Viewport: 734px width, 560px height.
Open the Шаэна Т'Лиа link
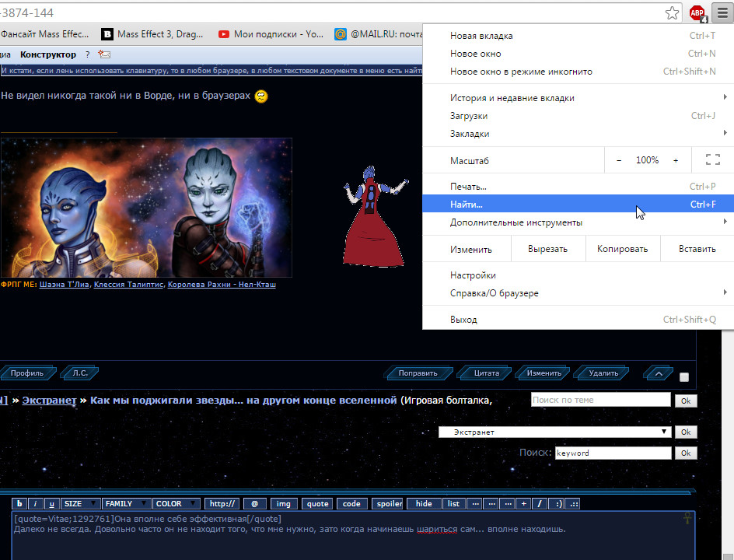[x=64, y=284]
